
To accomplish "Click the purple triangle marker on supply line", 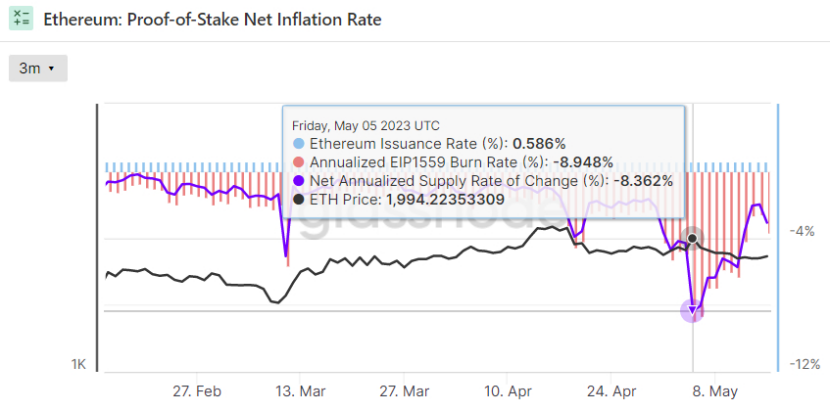I will pyautogui.click(x=693, y=311).
